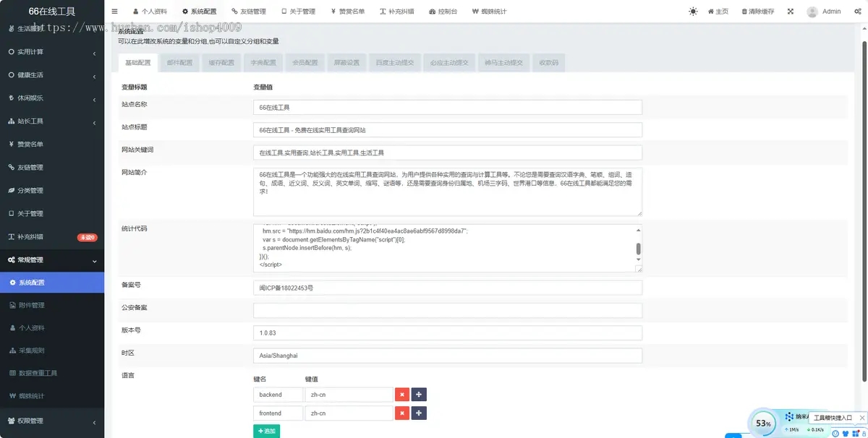Expand the 实用计算 sidebar group

52,52
